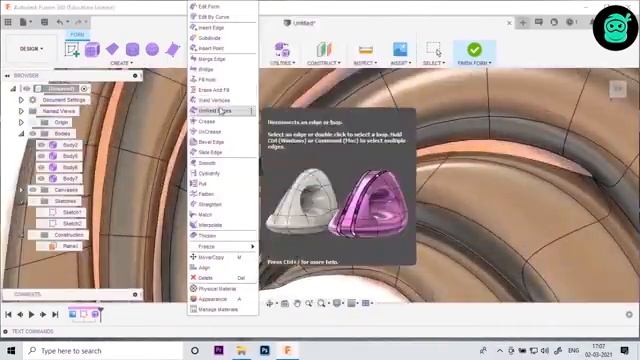This screenshot has width=640, height=360.
Task: Click the Orbit navigation icon
Action: pyautogui.click(x=269, y=303)
